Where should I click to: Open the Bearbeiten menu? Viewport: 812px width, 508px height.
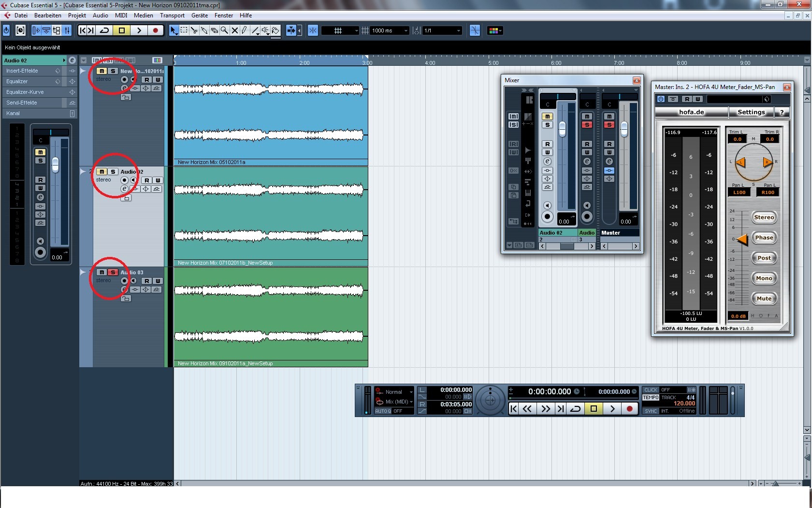pos(48,15)
